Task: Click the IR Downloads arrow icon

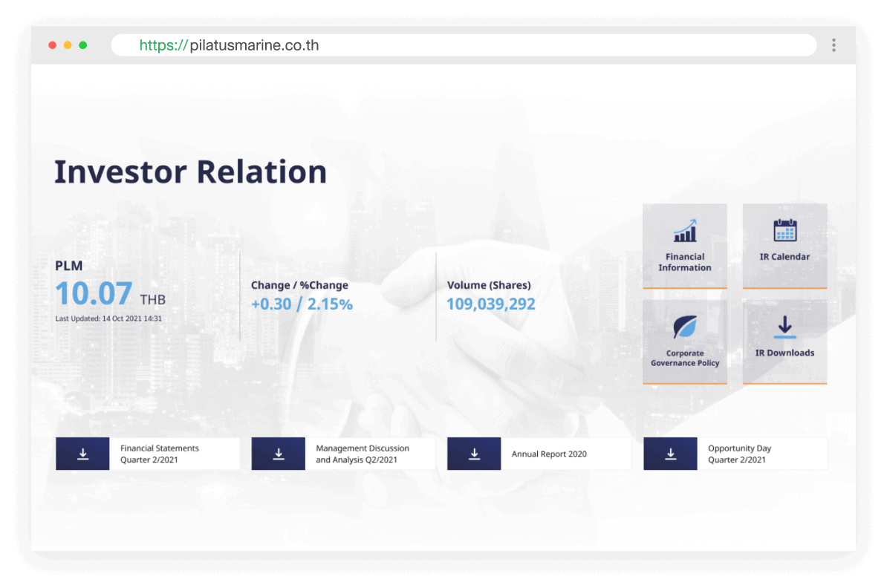Action: [784, 327]
